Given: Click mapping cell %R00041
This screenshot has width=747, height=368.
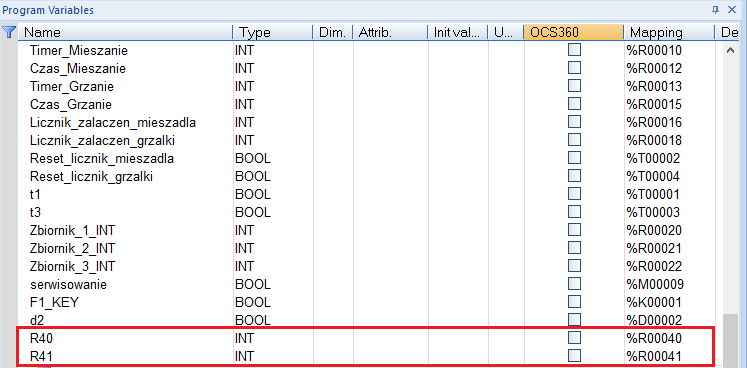Looking at the screenshot, I should (654, 356).
